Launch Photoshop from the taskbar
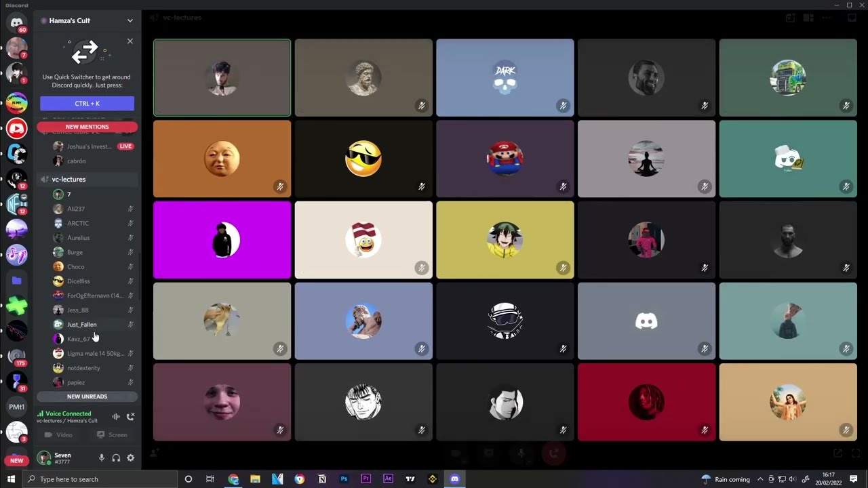 [344, 479]
